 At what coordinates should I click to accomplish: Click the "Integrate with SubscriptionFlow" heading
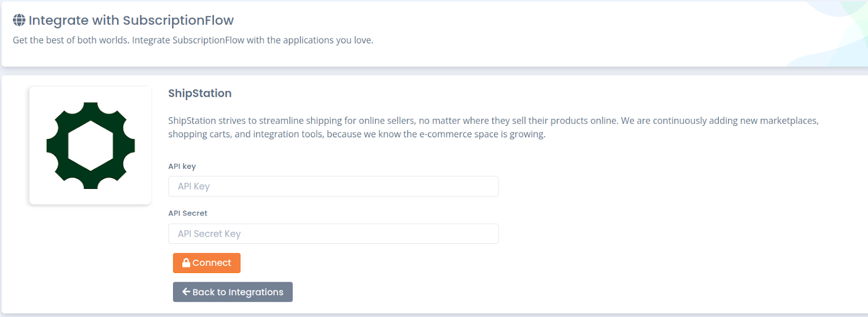[x=131, y=20]
